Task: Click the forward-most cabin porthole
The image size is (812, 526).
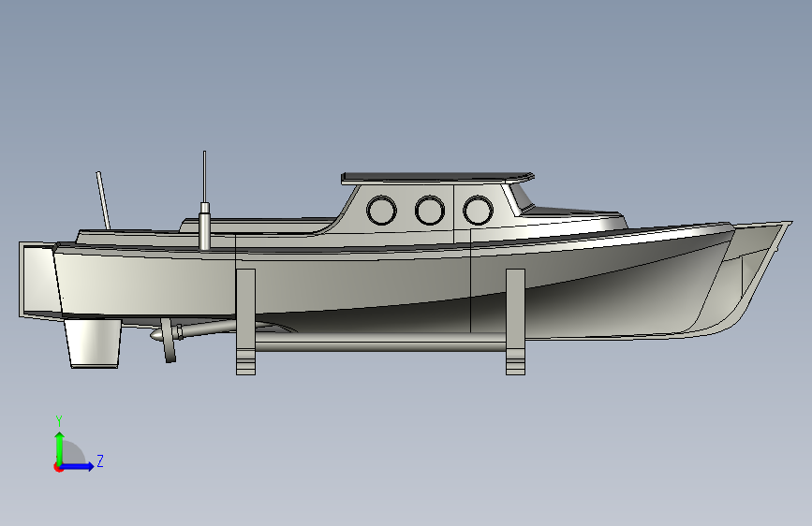Action: [478, 210]
